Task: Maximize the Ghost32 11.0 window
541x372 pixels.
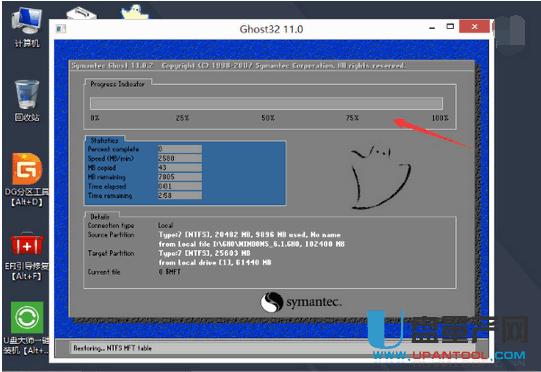Action: pyautogui.click(x=450, y=26)
